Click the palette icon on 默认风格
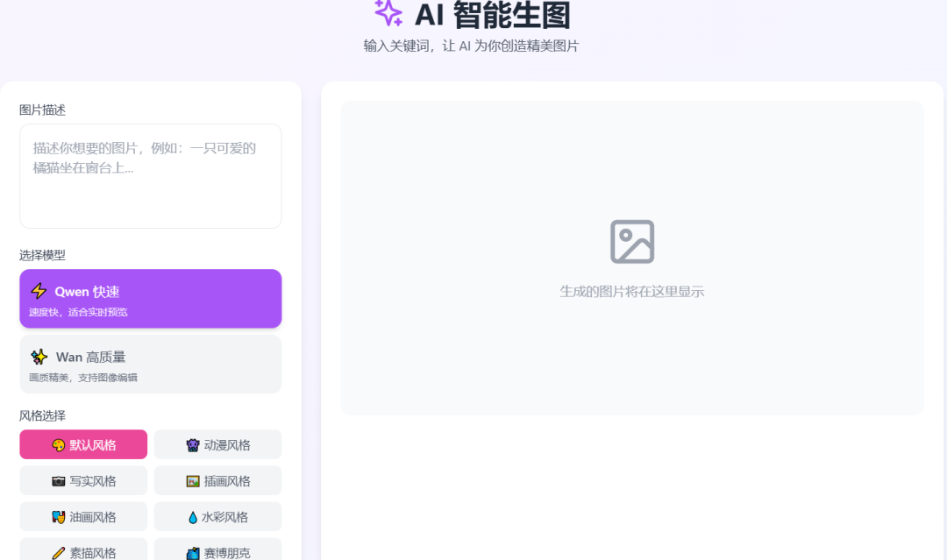The image size is (947, 560). tap(59, 445)
